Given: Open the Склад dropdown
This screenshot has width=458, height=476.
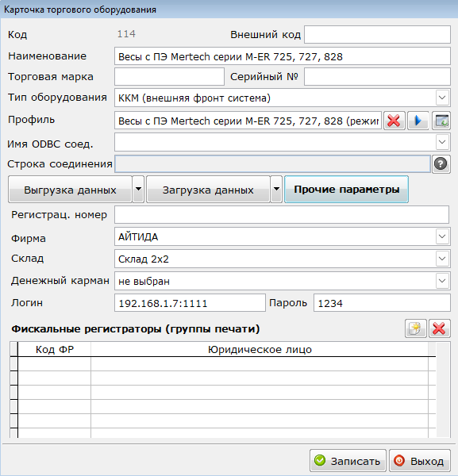Looking at the screenshot, I should click(x=442, y=259).
